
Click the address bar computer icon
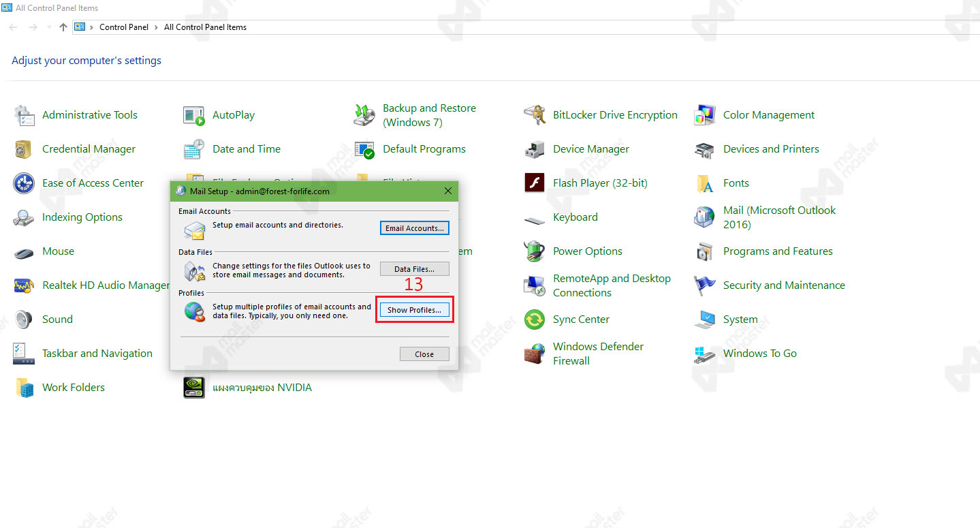click(x=80, y=27)
